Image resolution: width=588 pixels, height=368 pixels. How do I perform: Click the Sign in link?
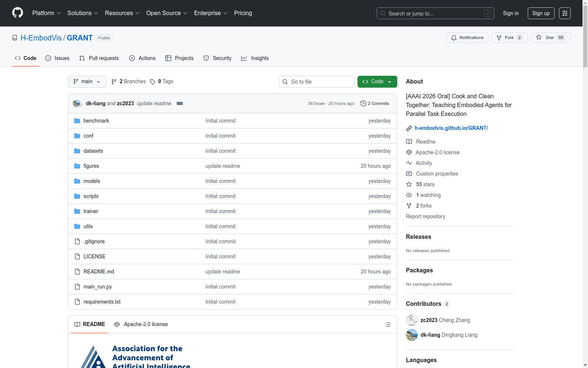tap(511, 13)
